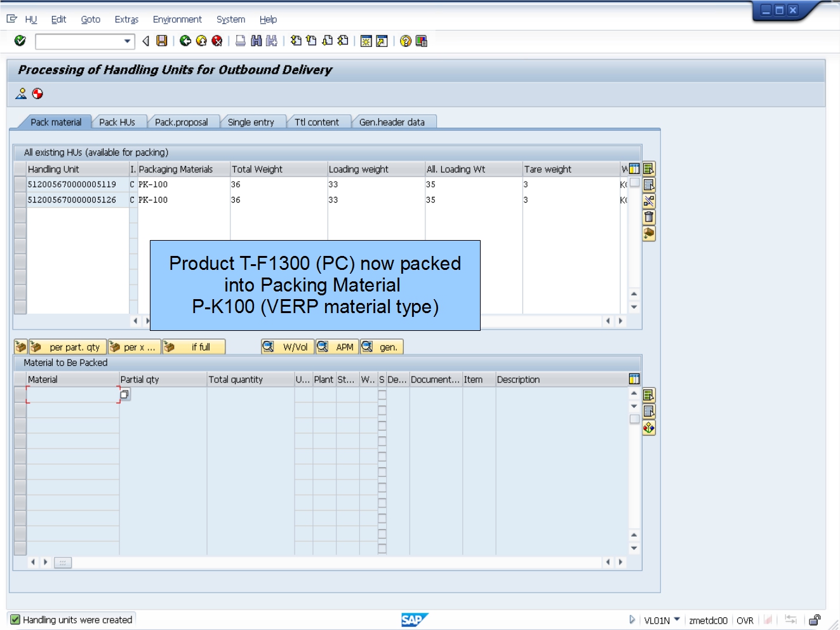Tick the S checkbox in the second material row
The width and height of the screenshot is (840, 630).
pos(382,410)
